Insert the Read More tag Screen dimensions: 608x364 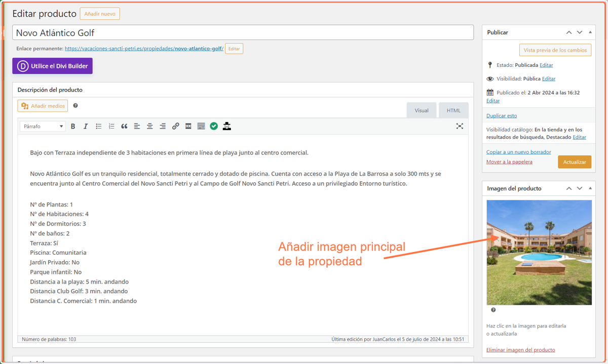(x=188, y=126)
